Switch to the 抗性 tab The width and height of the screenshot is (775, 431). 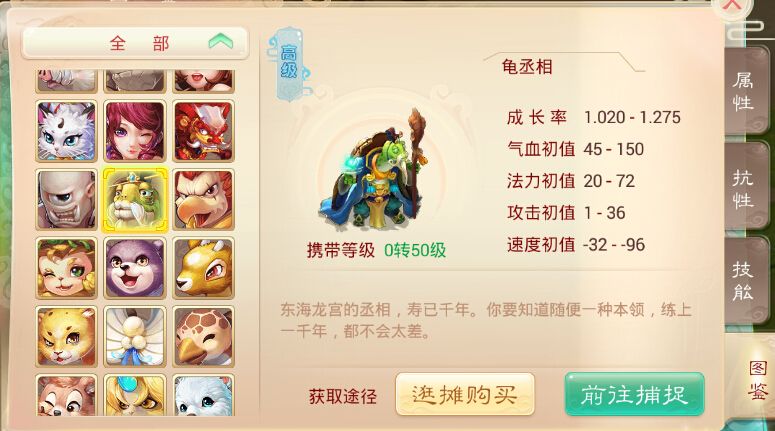click(744, 187)
